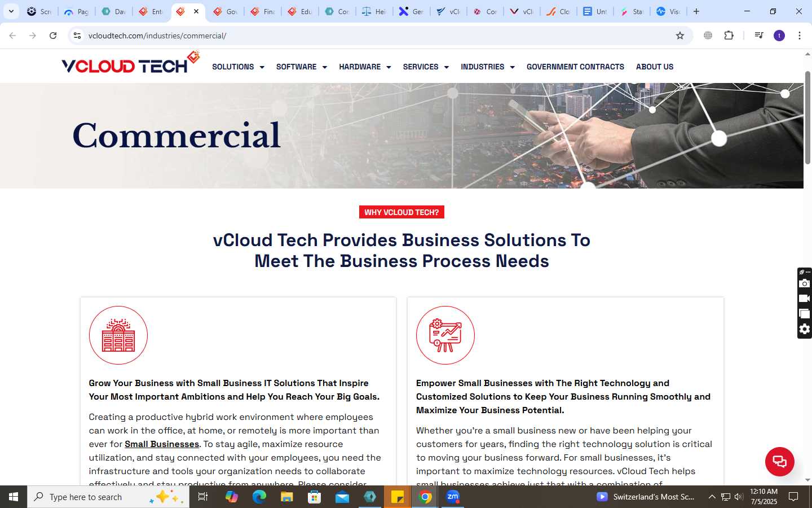Open Mail app from taskbar
The height and width of the screenshot is (508, 812).
[x=342, y=497]
